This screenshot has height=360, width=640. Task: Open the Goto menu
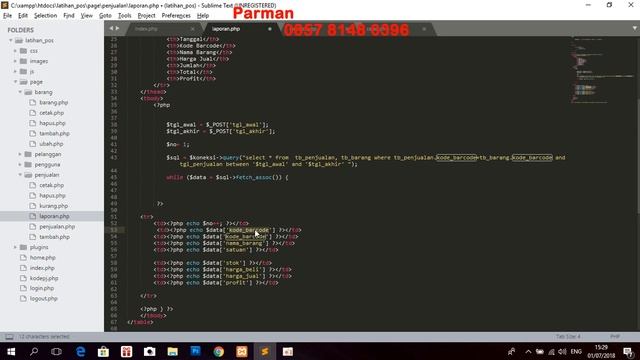point(105,16)
